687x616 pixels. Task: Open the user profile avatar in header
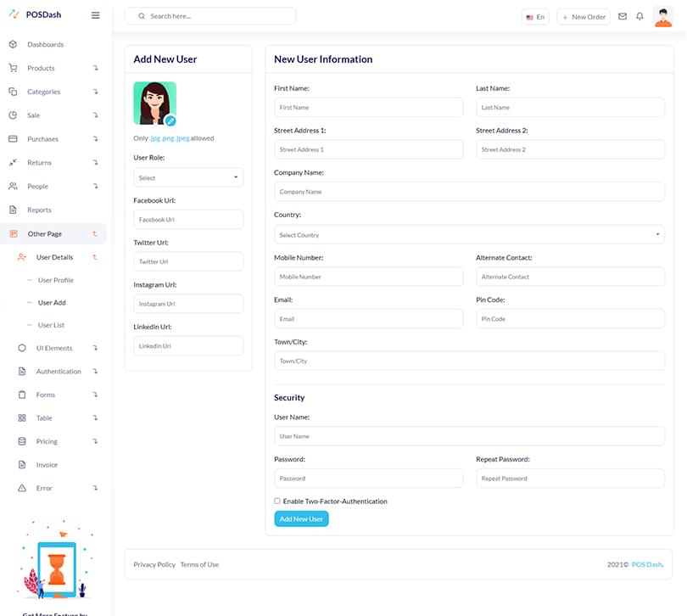[x=663, y=16]
